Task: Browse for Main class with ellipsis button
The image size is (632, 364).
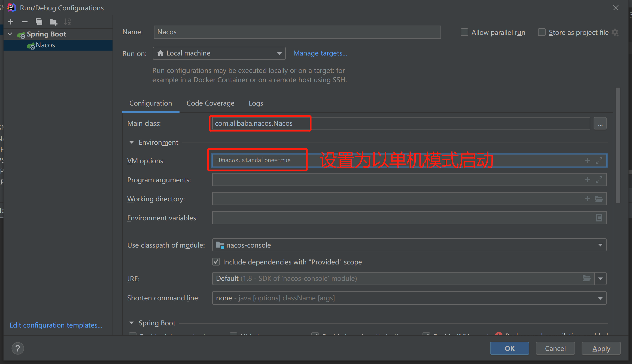Action: [600, 124]
